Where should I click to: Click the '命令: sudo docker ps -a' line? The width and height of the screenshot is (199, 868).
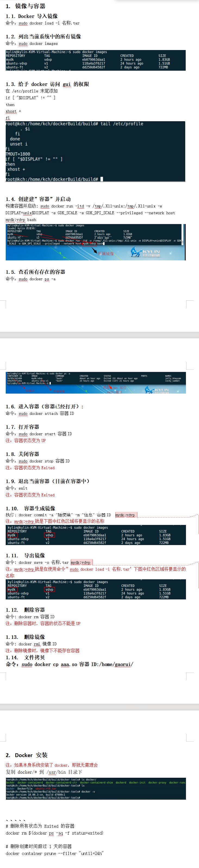tap(31, 279)
